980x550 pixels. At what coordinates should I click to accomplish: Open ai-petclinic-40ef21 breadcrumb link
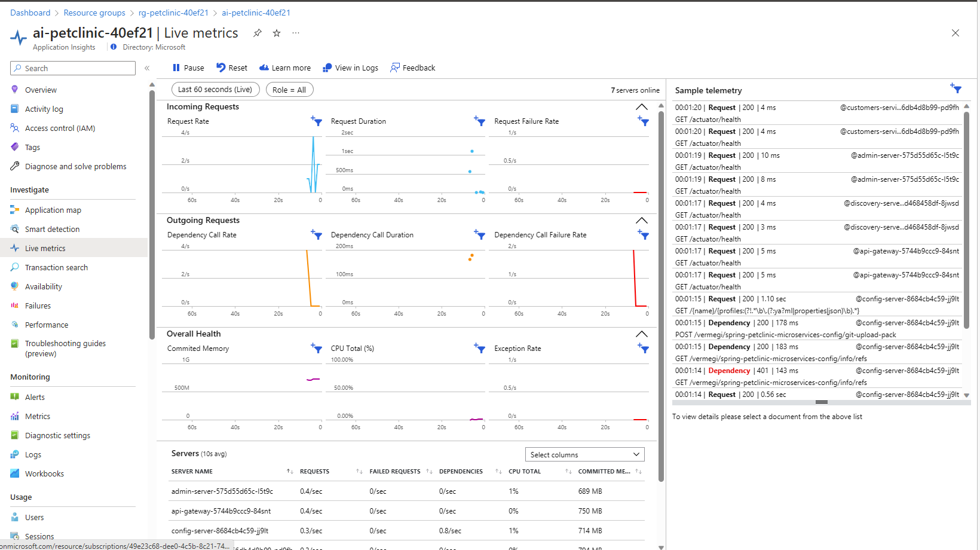tap(256, 13)
